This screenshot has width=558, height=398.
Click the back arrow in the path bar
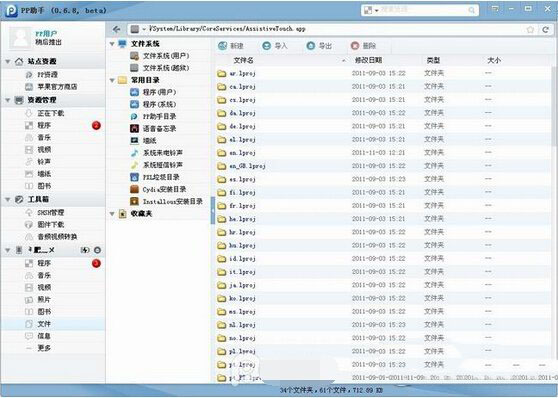tap(116, 29)
